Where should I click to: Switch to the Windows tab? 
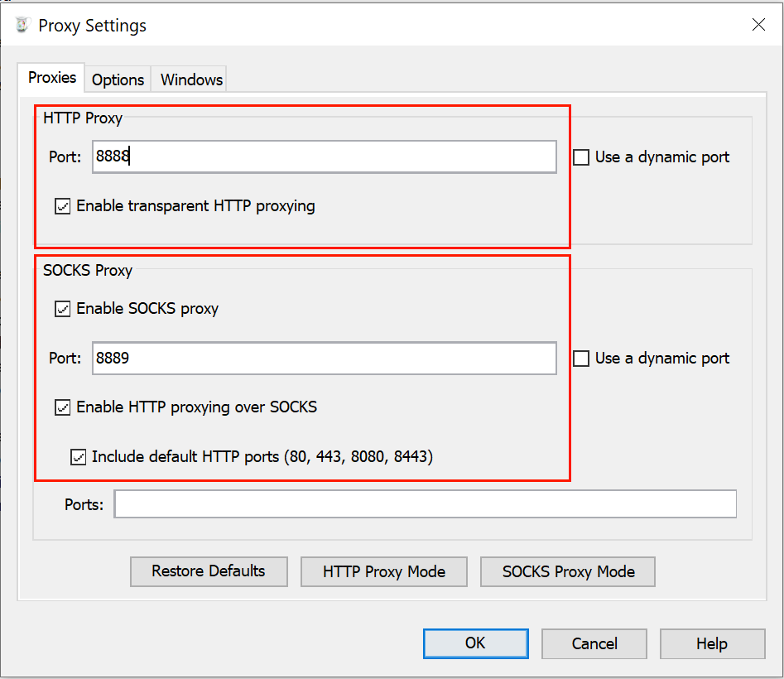point(191,79)
